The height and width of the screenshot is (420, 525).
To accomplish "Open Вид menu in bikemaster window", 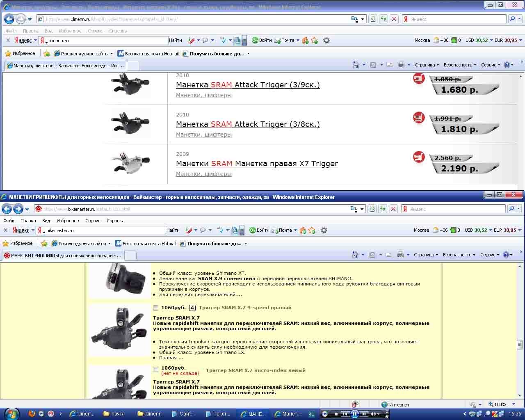I will click(46, 221).
